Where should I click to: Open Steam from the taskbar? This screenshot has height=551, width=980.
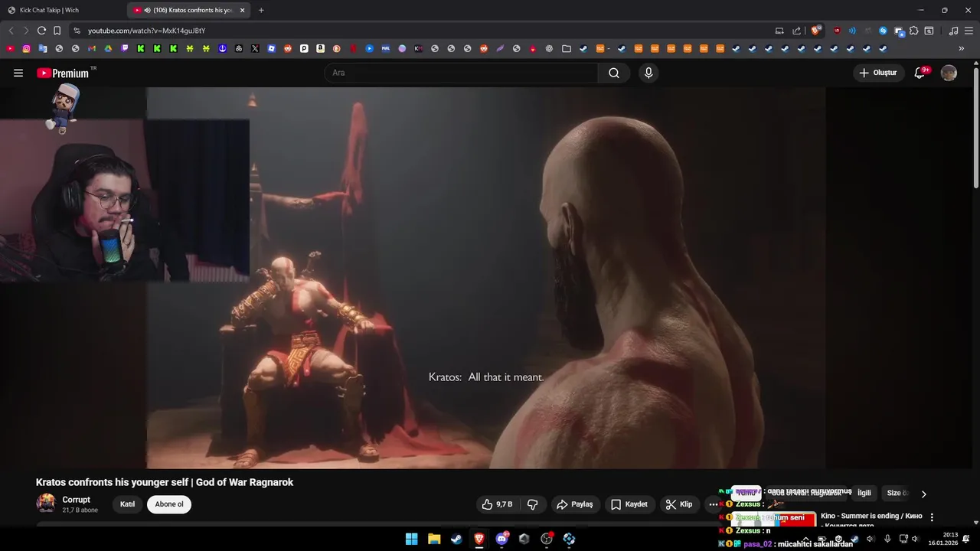pyautogui.click(x=456, y=539)
